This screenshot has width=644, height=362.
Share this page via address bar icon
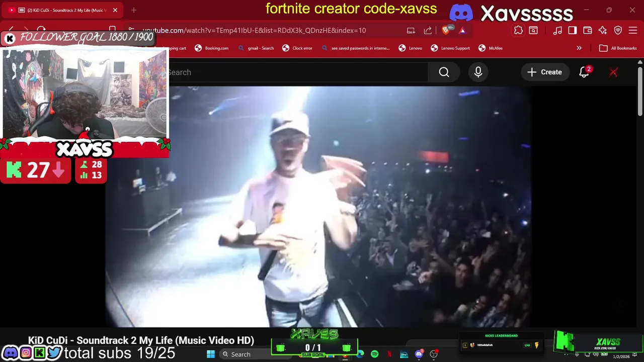[428, 30]
